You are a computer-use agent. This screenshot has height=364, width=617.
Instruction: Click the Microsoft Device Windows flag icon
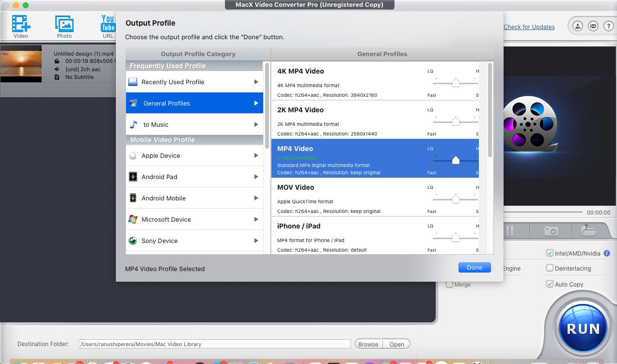click(x=133, y=219)
